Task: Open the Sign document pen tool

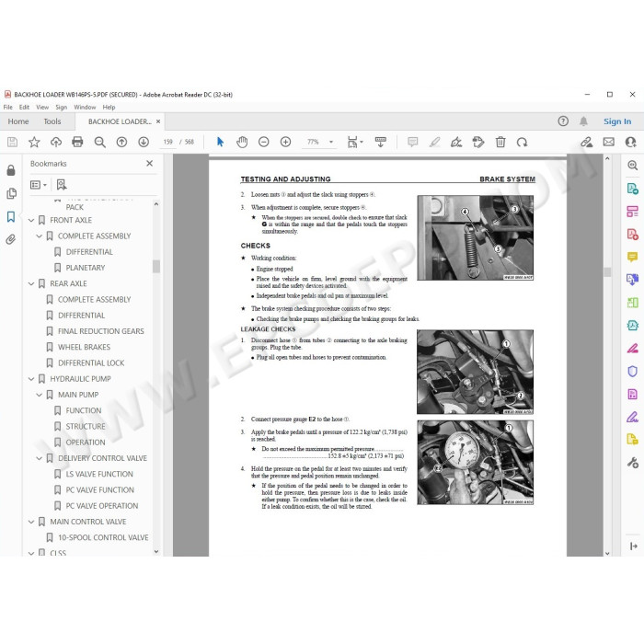Action: (x=456, y=142)
